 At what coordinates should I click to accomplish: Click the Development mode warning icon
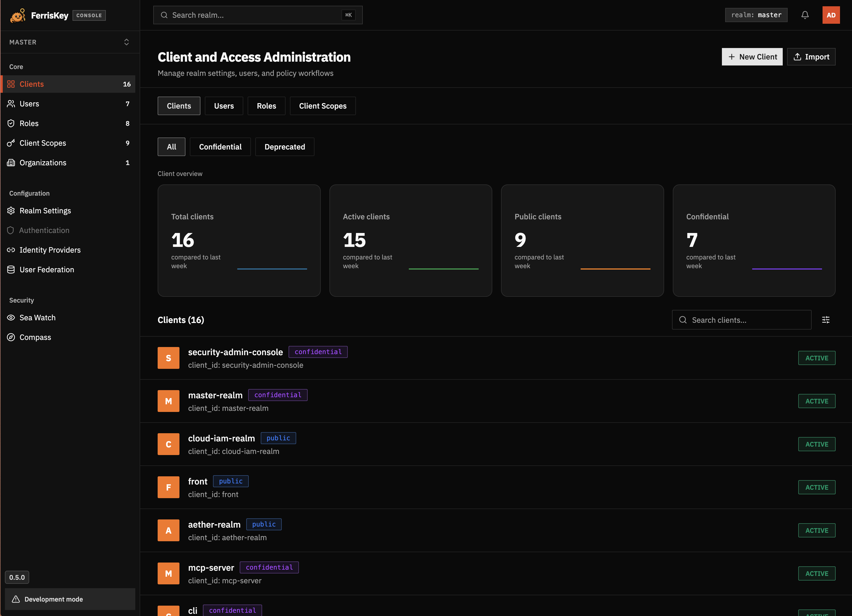click(x=16, y=599)
